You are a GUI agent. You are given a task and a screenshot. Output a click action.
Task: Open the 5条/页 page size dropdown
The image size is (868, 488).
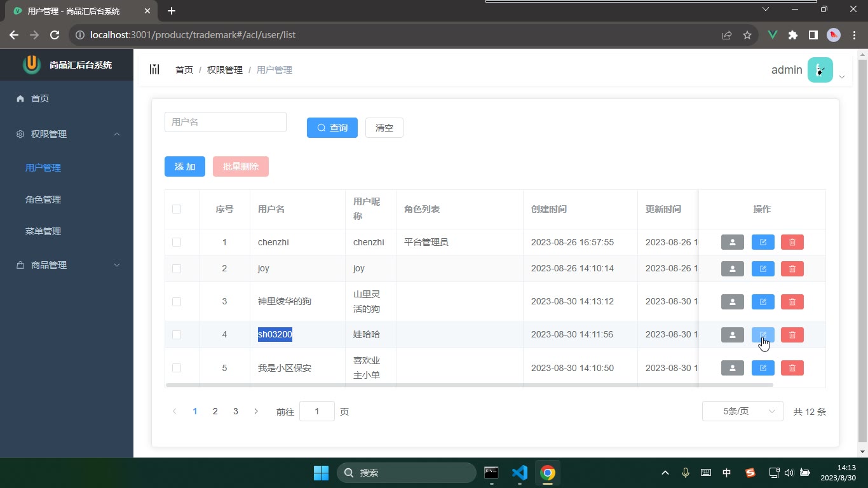[742, 411]
